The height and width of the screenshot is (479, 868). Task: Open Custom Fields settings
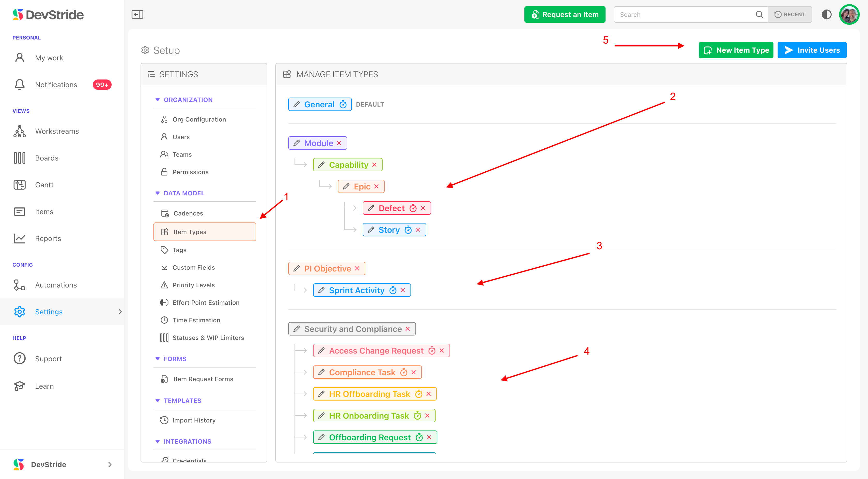(193, 268)
